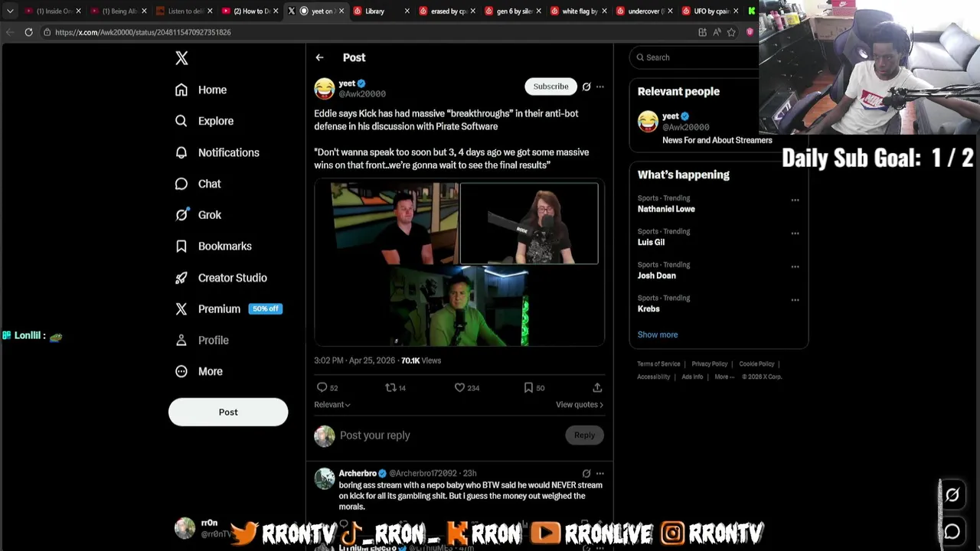Open Terms of Service link

point(658,364)
